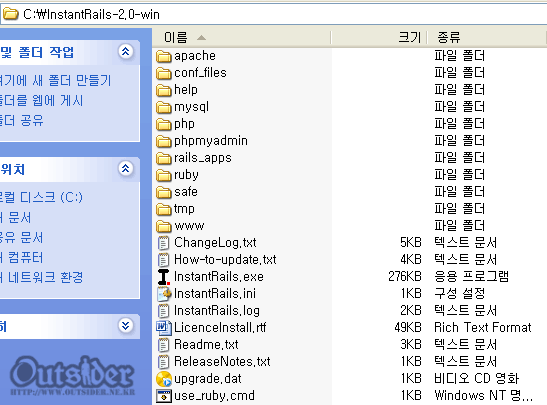Select the help folder icon
The width and height of the screenshot is (547, 405).
click(164, 90)
